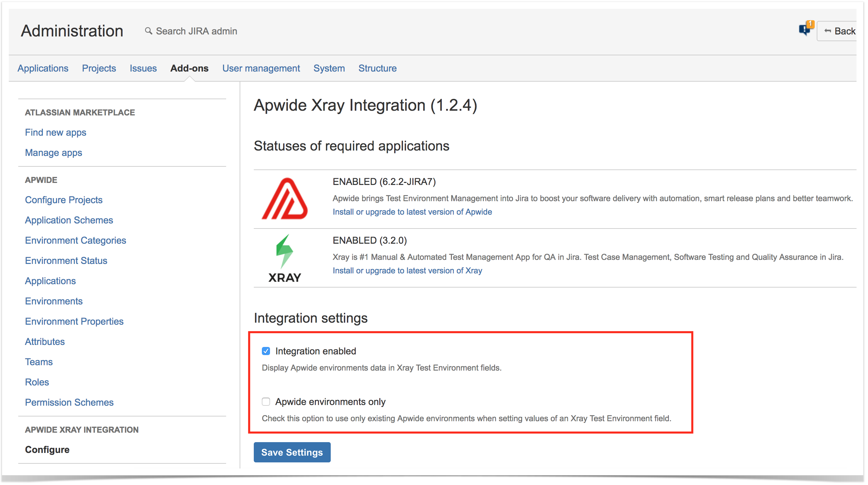Open the System tab
Image resolution: width=868 pixels, height=485 pixels.
[329, 68]
